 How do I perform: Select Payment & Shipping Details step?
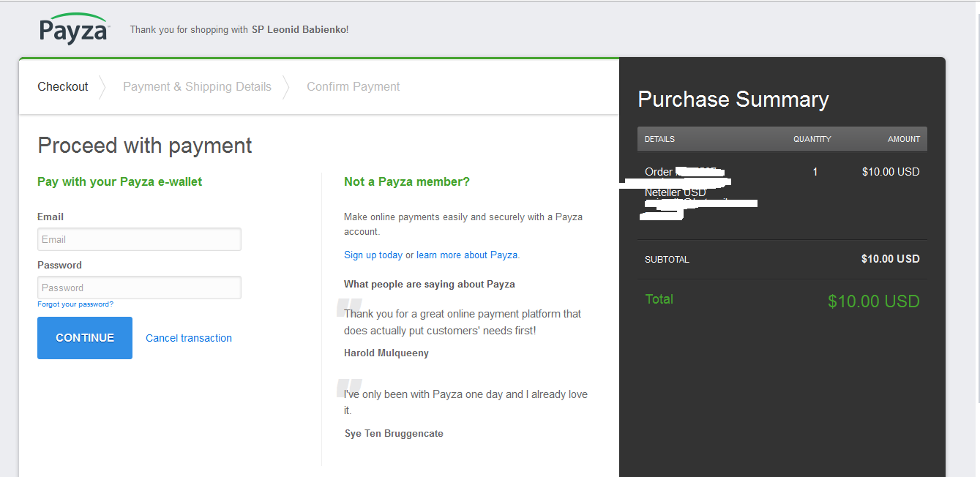pos(197,87)
